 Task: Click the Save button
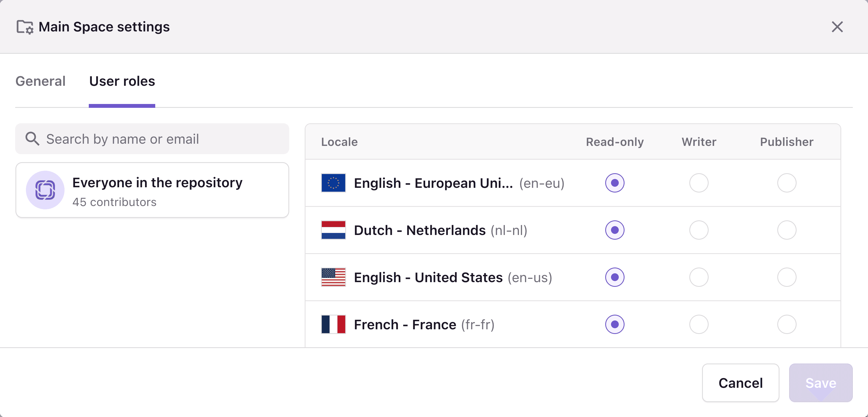tap(821, 383)
